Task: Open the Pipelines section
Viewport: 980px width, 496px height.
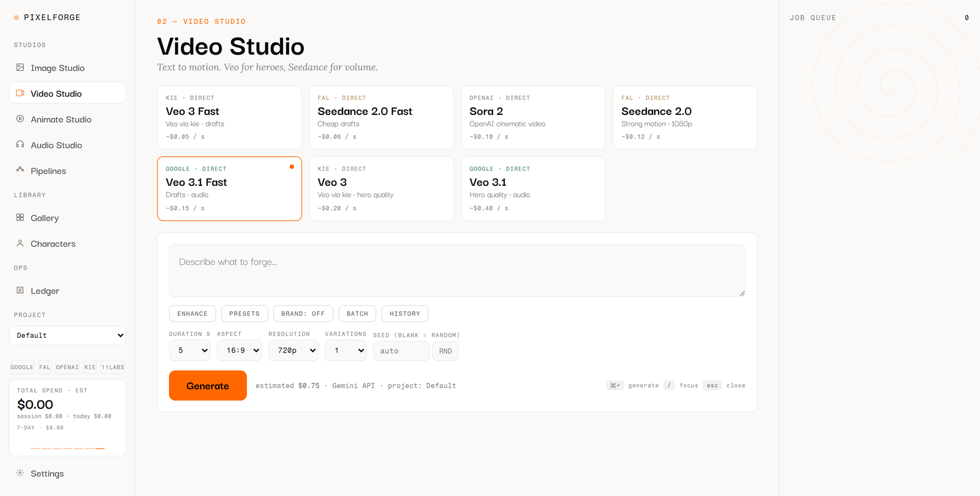Action: [x=67, y=171]
